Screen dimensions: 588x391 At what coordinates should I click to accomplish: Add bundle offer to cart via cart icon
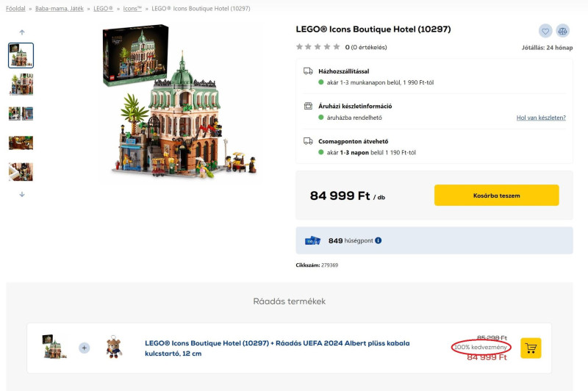[531, 348]
